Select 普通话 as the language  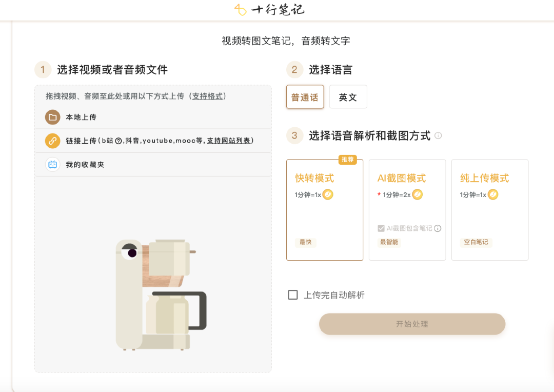305,96
